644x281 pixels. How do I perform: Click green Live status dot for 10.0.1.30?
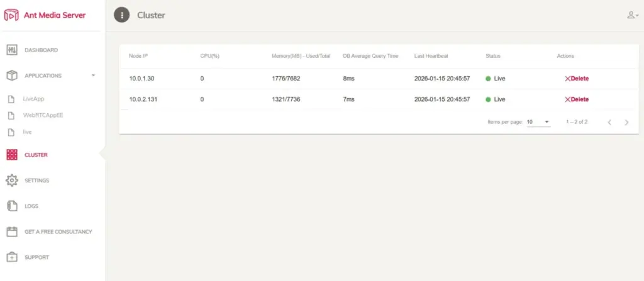[x=488, y=79]
